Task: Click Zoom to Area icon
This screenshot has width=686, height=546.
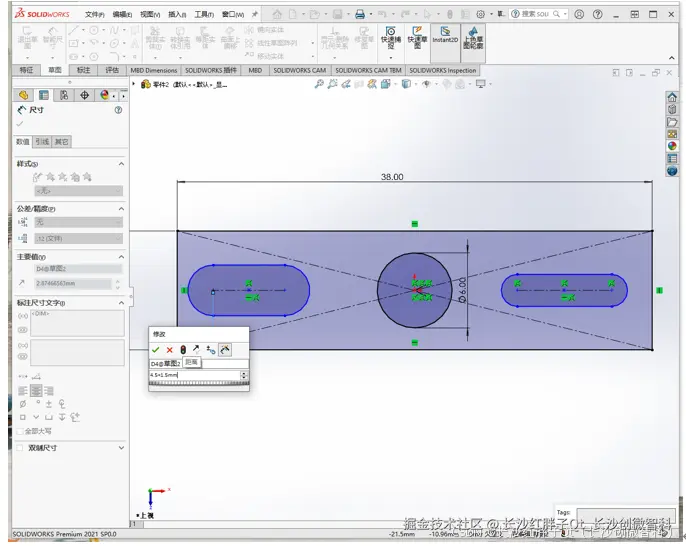Action: pyautogui.click(x=332, y=84)
